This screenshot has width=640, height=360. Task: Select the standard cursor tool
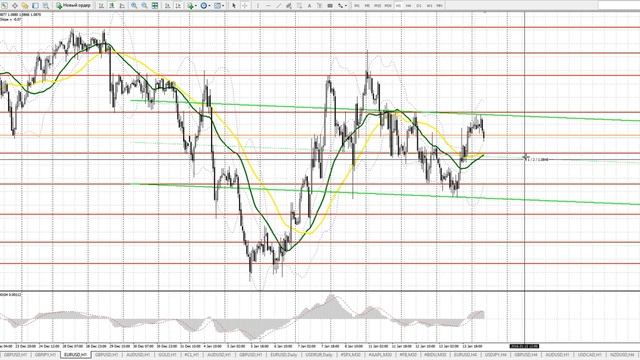(234, 6)
